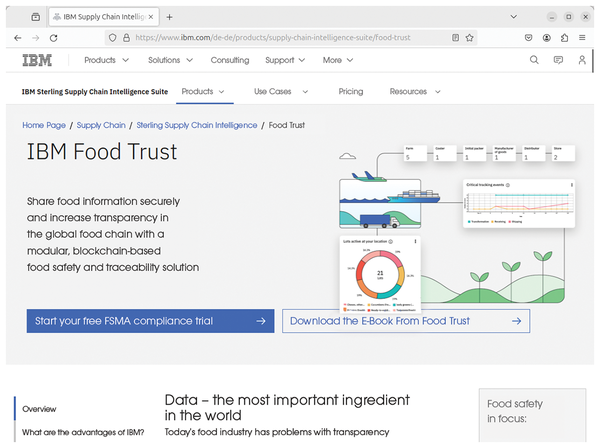The height and width of the screenshot is (448, 600).
Task: Click the user profile icon
Action: click(582, 60)
